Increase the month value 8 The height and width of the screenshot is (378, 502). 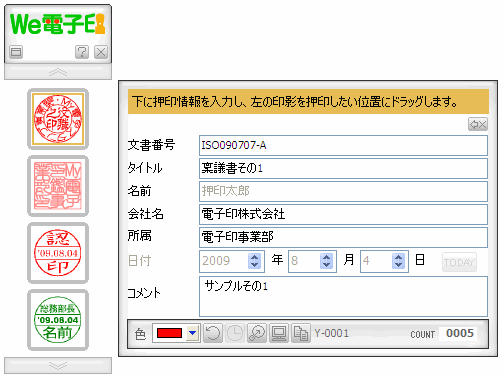[327, 257]
